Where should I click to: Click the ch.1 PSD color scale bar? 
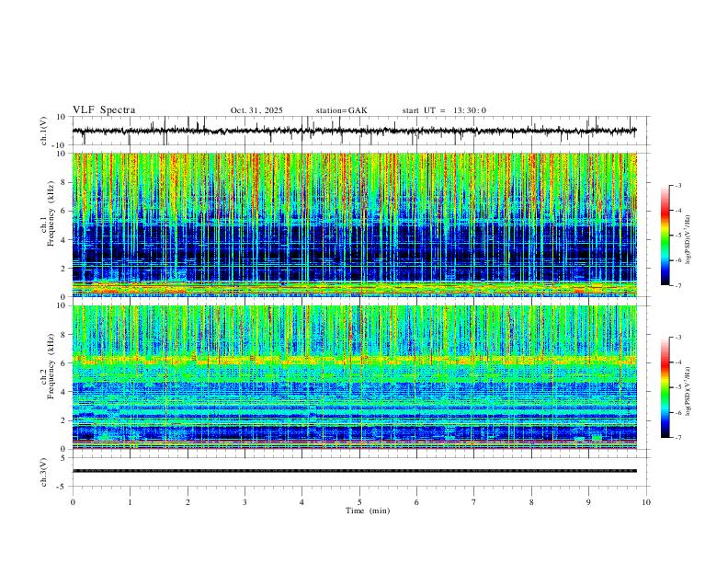click(665, 236)
